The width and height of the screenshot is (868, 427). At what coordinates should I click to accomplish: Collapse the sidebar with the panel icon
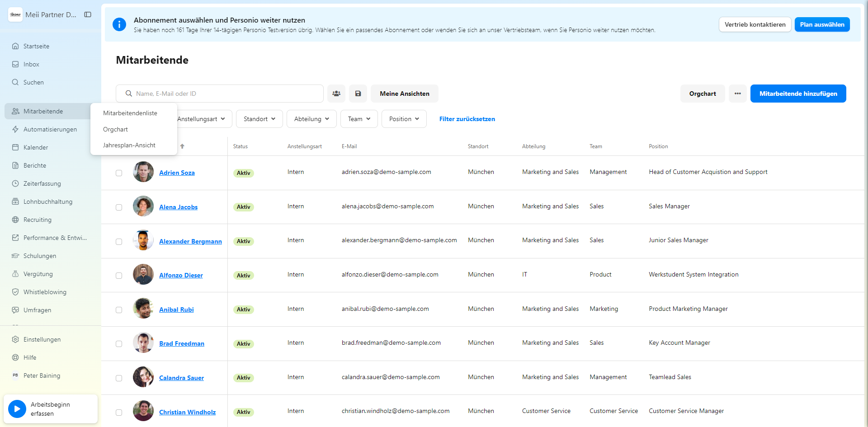88,14
